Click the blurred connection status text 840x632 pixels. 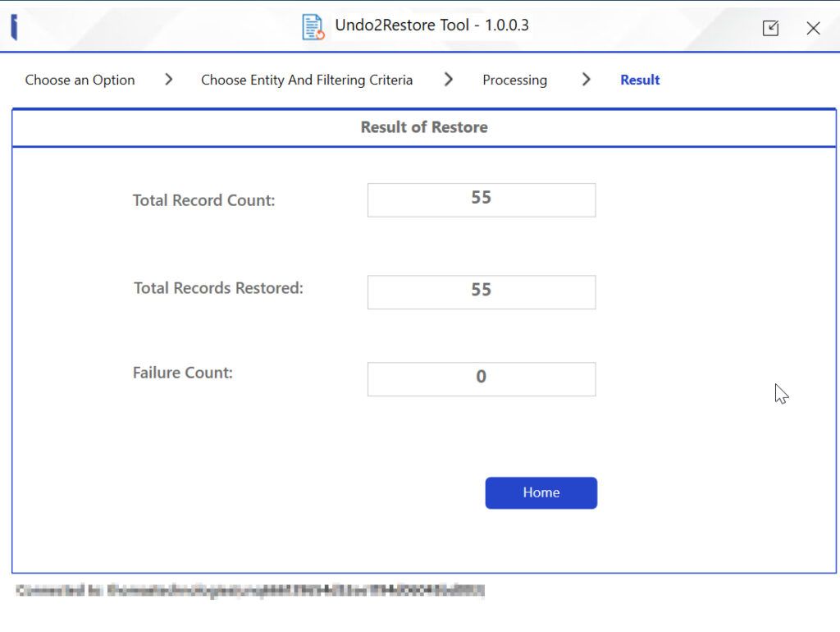click(250, 590)
